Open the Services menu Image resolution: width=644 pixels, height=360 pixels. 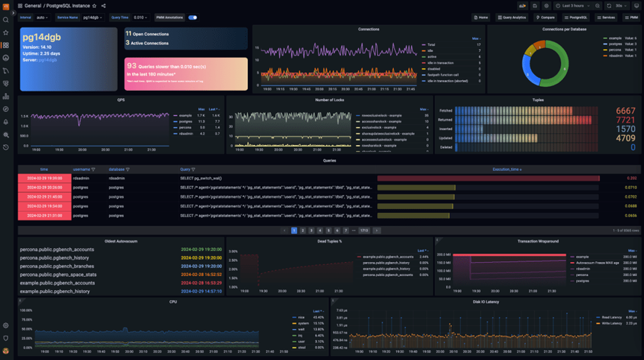point(606,17)
